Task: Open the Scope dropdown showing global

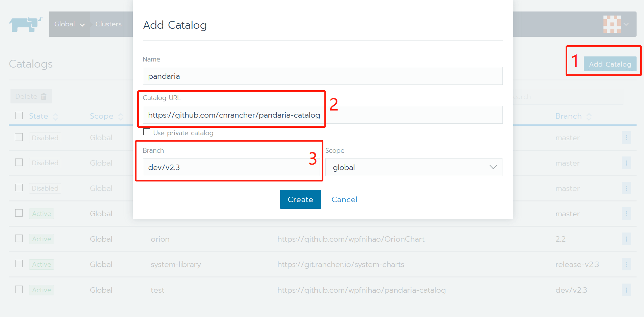Action: (413, 167)
